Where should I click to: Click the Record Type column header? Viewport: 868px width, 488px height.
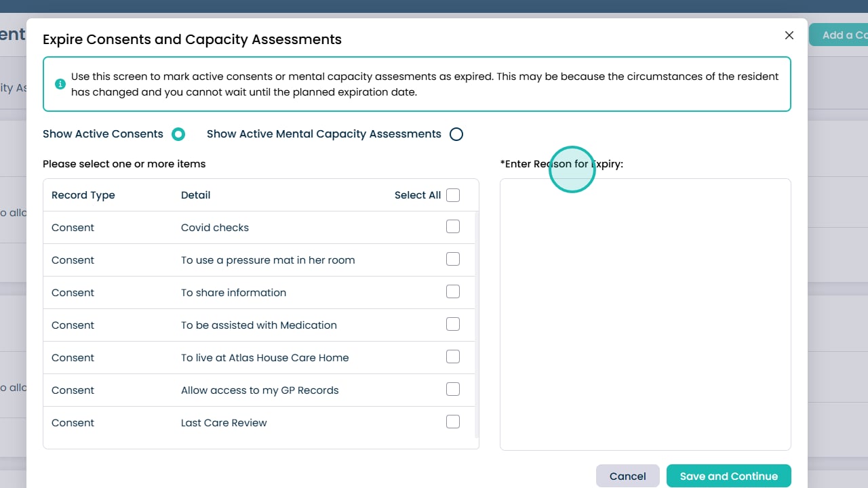[x=83, y=195]
